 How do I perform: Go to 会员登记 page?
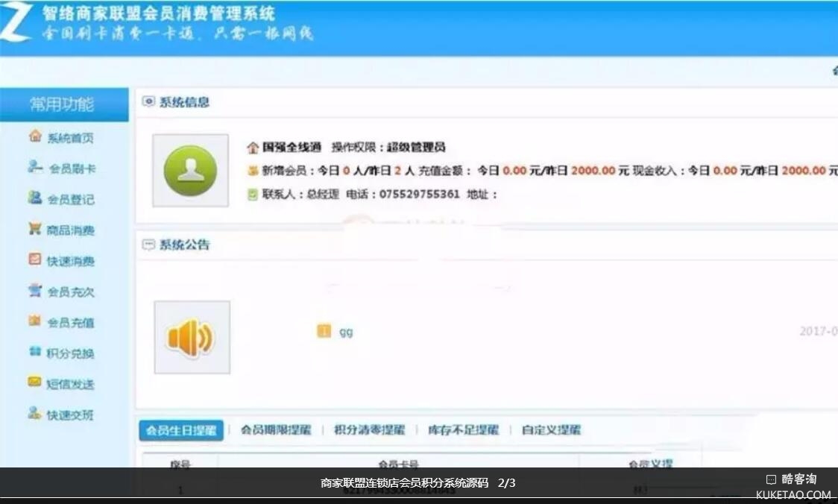coord(71,200)
